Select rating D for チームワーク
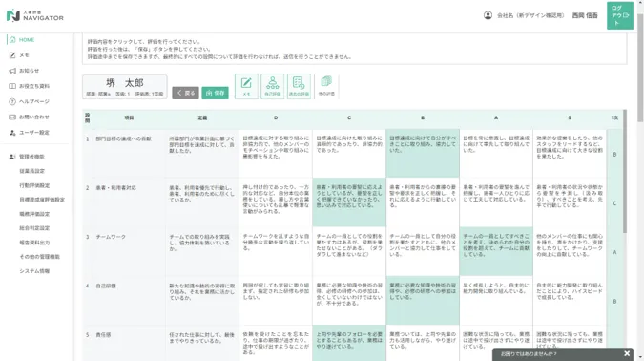644x361 pixels. (x=276, y=251)
